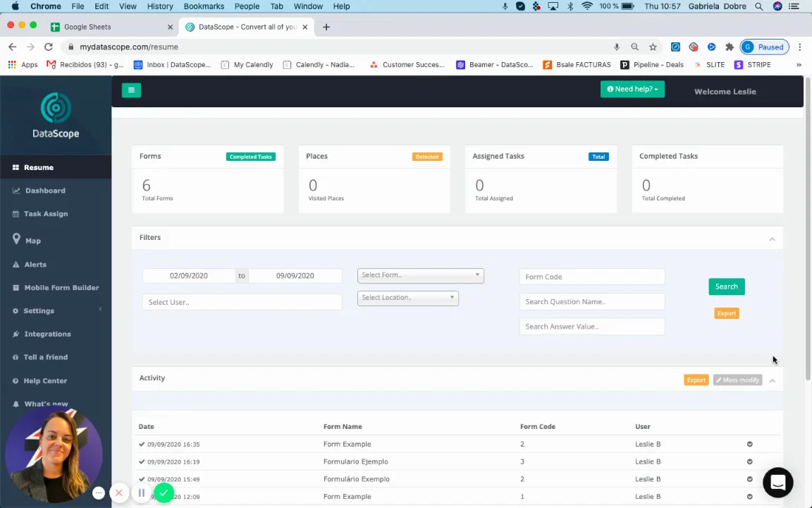This screenshot has height=508, width=812.
Task: Expand row options for Formulario Ejemplo
Action: [x=749, y=462]
